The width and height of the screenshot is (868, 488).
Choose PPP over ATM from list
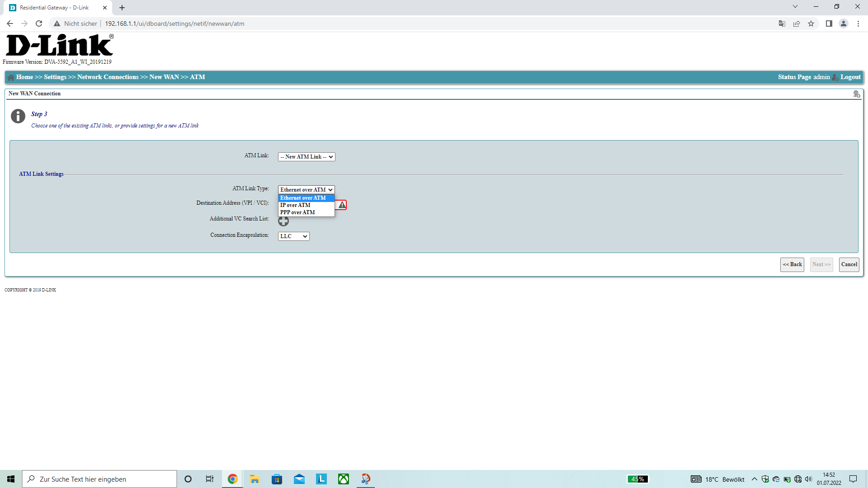point(297,212)
